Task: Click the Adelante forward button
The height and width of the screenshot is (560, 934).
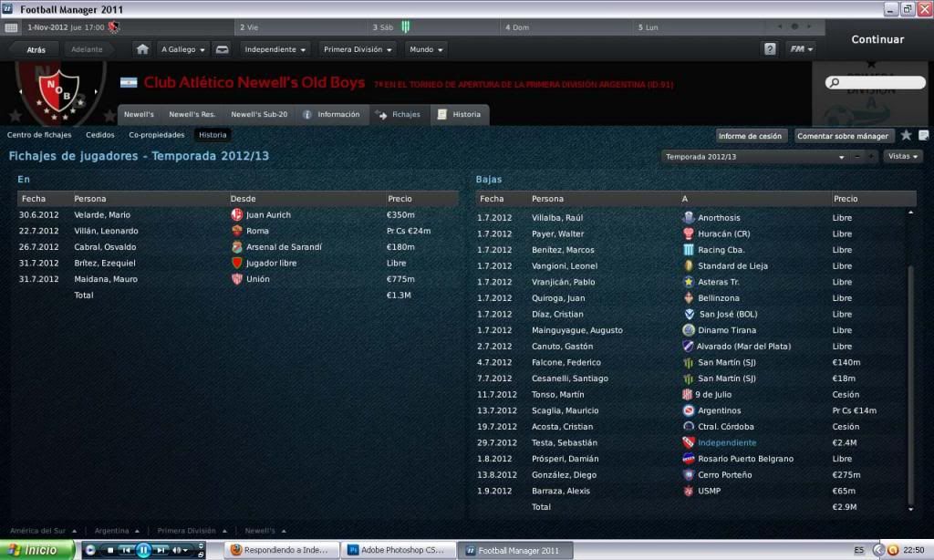Action: tap(87, 50)
